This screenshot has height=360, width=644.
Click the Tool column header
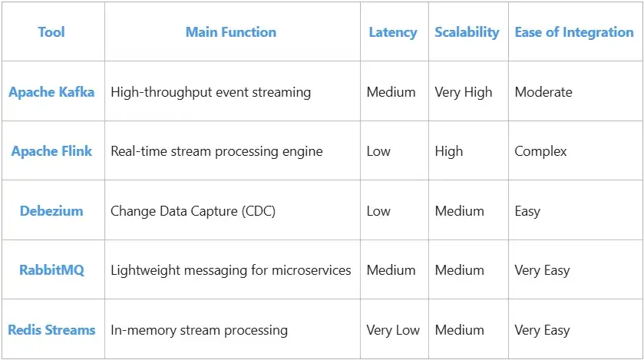(x=51, y=32)
